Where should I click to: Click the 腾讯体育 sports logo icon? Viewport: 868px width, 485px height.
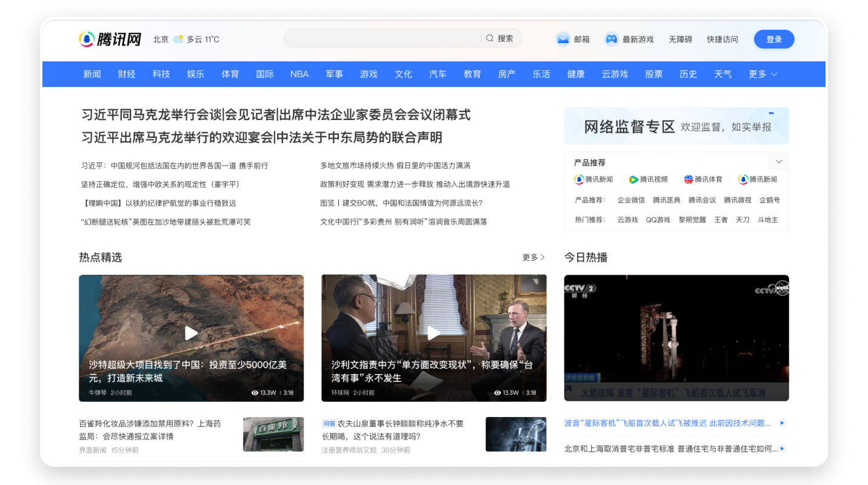pyautogui.click(x=689, y=179)
